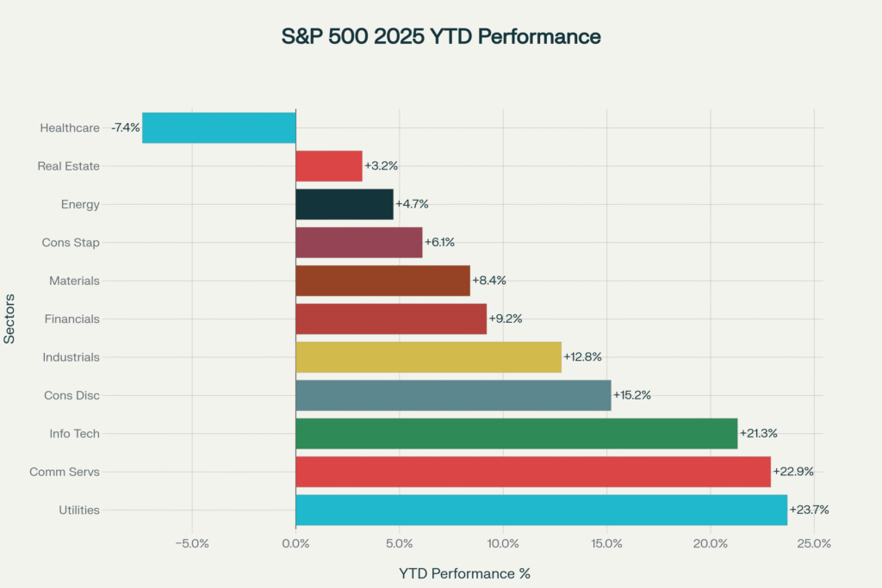Click the +23.7% value label

click(x=809, y=510)
